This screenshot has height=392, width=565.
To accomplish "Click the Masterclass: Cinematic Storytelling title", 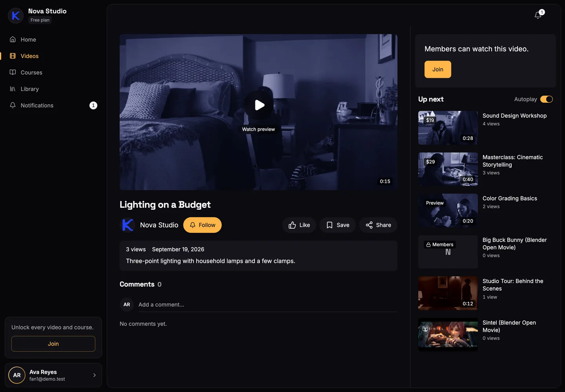I will (x=513, y=161).
